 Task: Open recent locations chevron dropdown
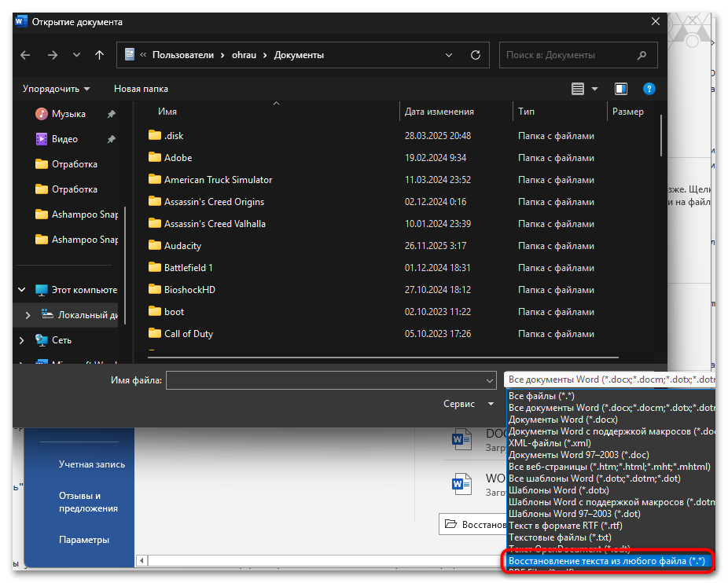[x=76, y=55]
